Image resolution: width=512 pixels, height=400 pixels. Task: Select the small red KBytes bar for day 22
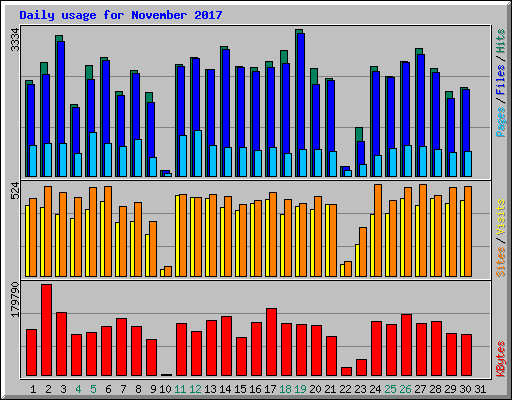coord(346,372)
